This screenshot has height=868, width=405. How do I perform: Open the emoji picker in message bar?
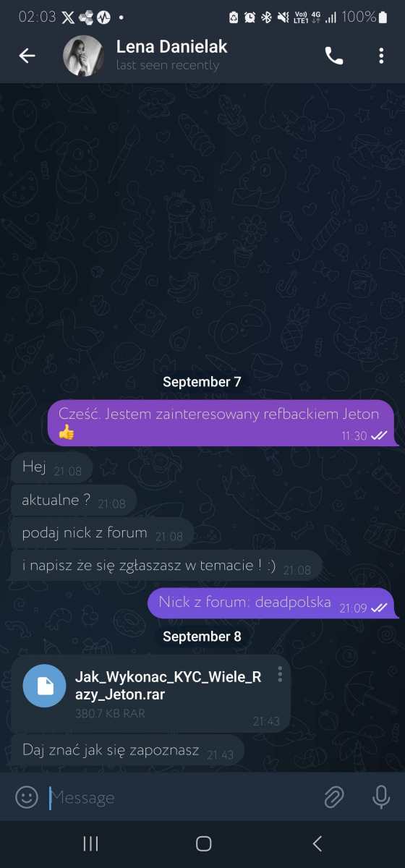point(27,797)
